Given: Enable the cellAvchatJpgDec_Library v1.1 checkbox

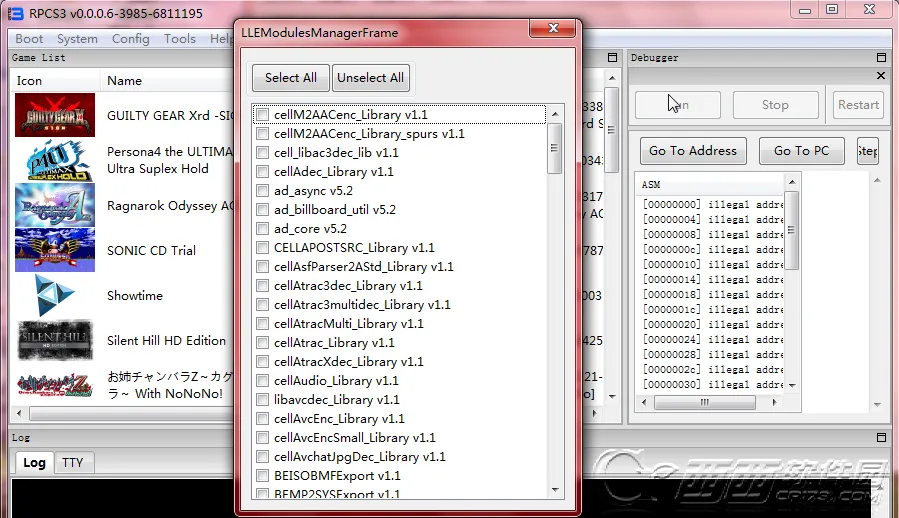Looking at the screenshot, I should [x=263, y=456].
